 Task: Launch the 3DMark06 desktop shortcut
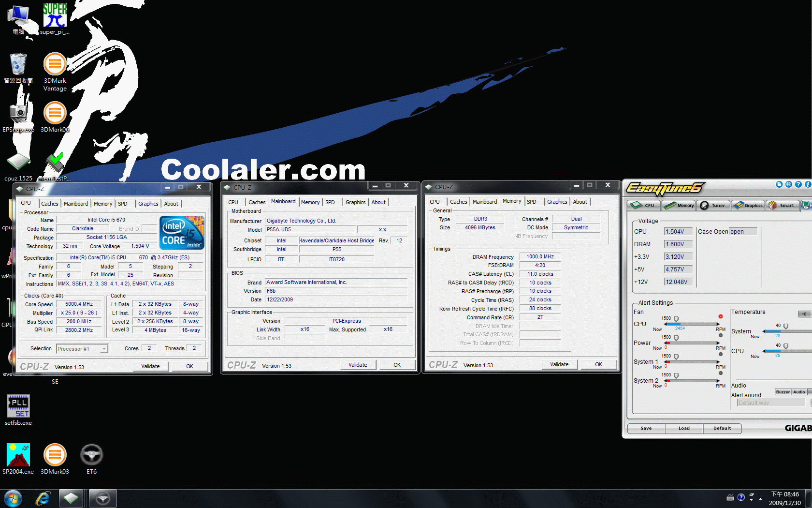tap(55, 117)
